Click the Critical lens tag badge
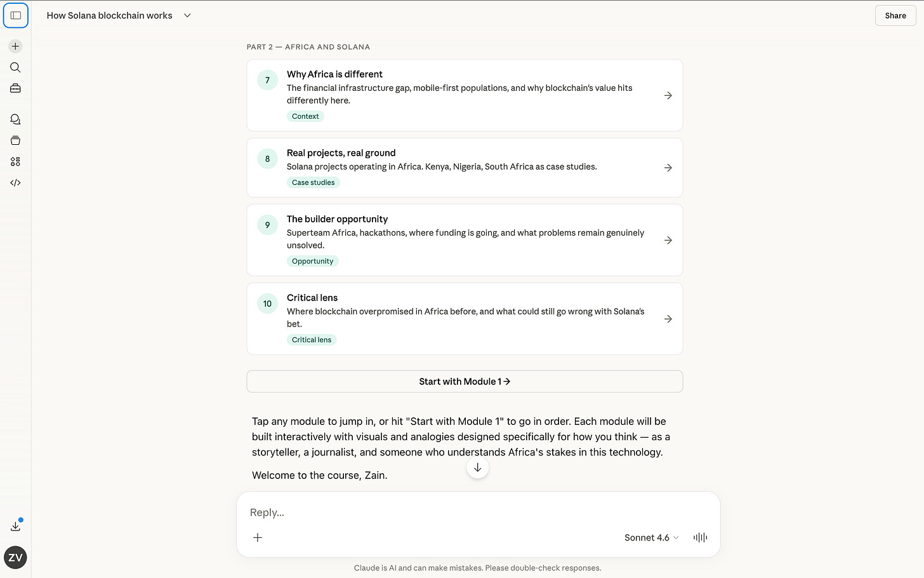The width and height of the screenshot is (924, 578). [x=312, y=340]
